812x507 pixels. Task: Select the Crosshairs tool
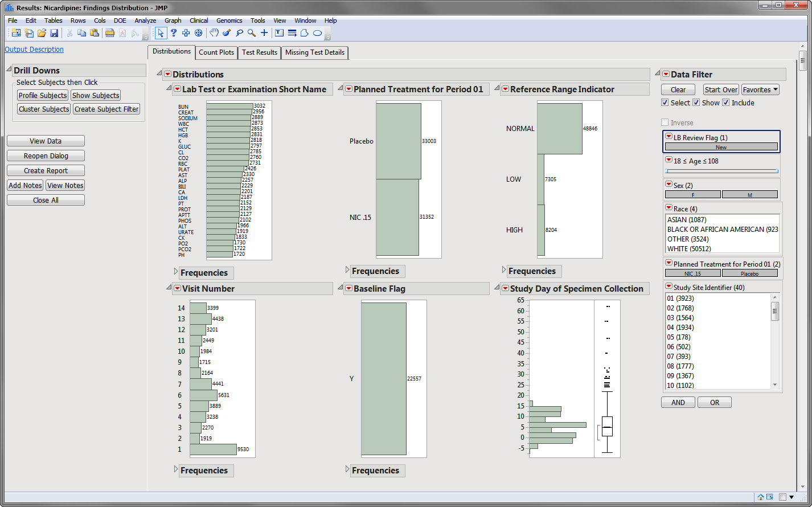264,33
